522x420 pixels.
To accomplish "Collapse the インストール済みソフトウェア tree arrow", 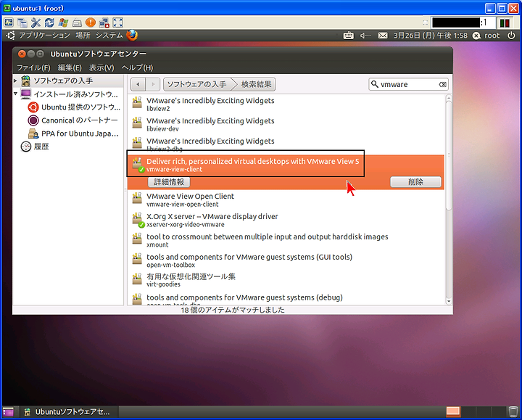I will [15, 94].
